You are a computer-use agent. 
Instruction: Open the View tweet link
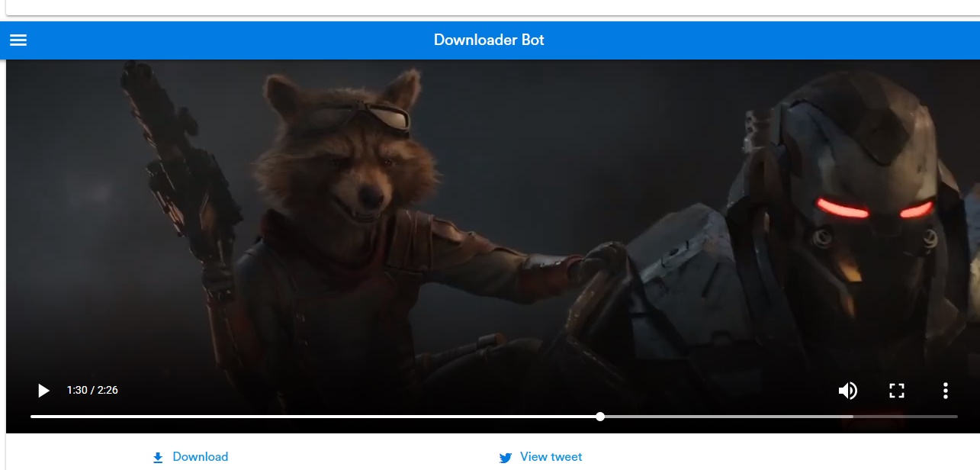[541, 457]
